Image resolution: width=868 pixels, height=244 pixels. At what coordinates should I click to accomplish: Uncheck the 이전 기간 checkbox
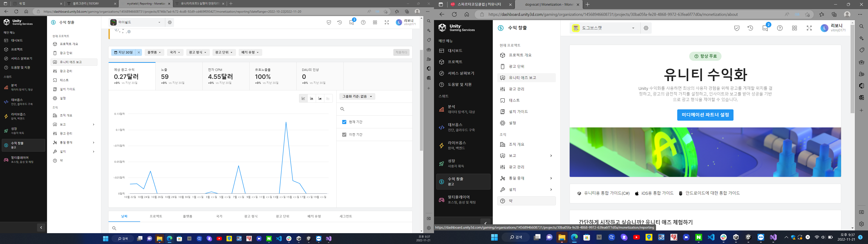tap(344, 134)
